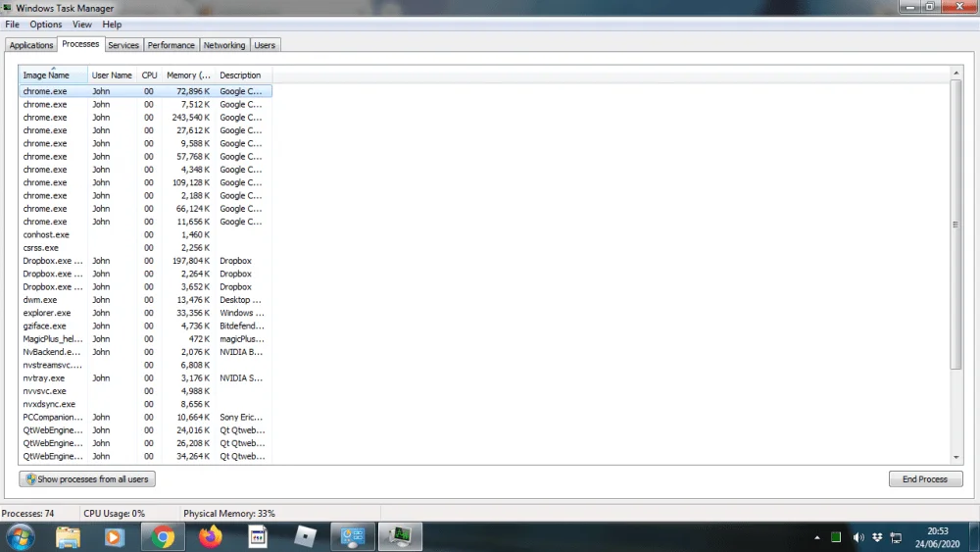980x552 pixels.
Task: Select chrome.exe using 109,128 K memory
Action: point(145,182)
